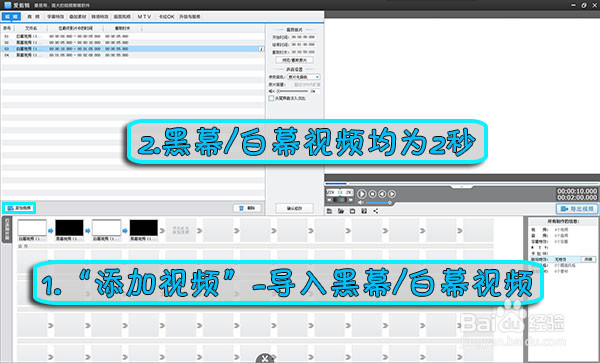600x363 pixels.
Task: Click the 确认修改 button
Action: 294,208
